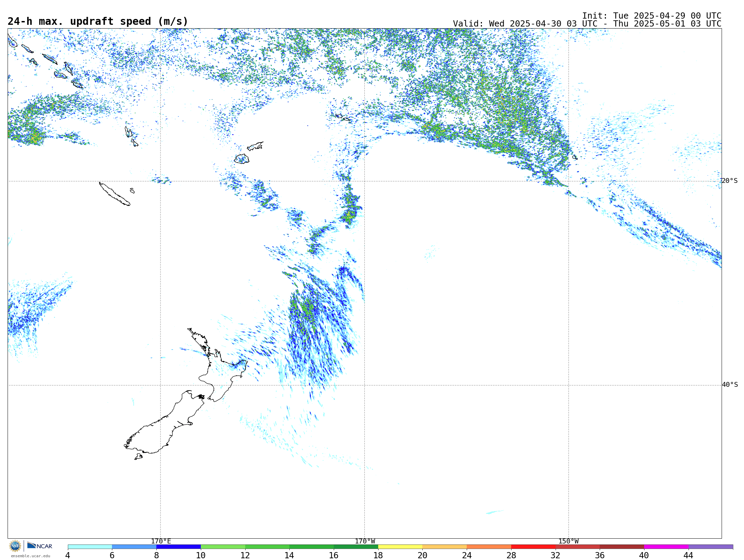Screen dimensions: 744x560
Task: Click the 150°W longitude label
Action: [x=569, y=541]
